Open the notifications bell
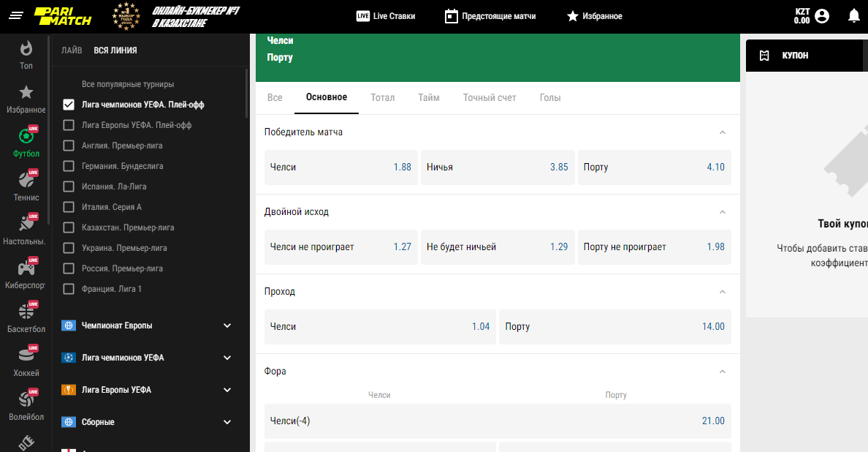The height and width of the screenshot is (452, 868). click(x=853, y=16)
